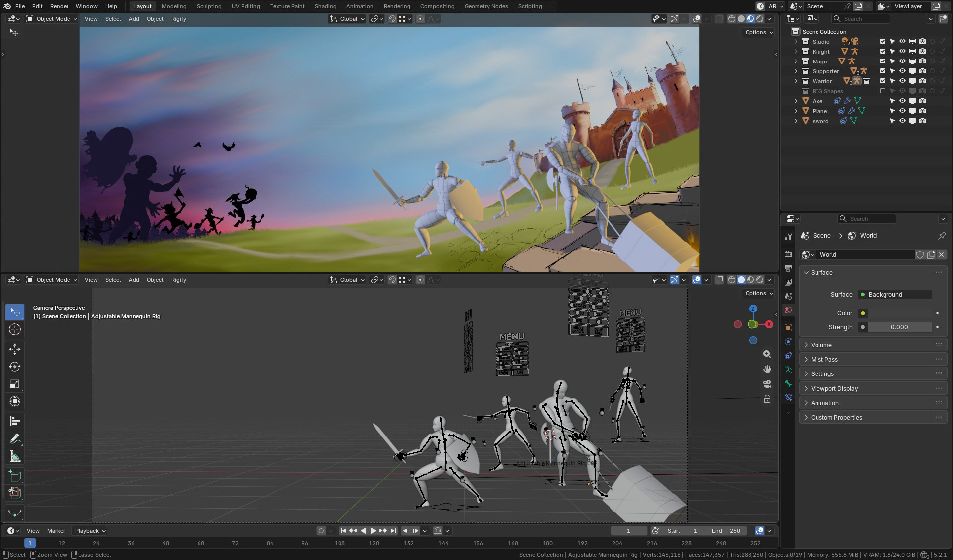
Task: Open the Object Data (armature) properties tab
Action: coord(788,370)
